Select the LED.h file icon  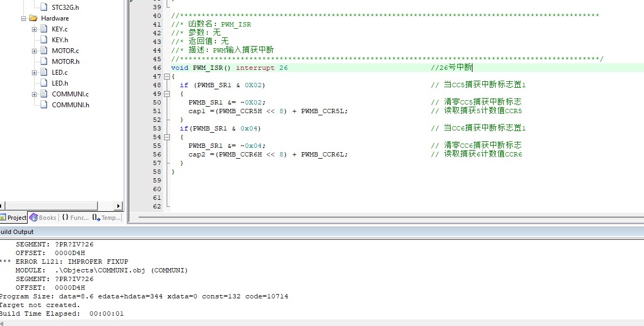tap(44, 83)
